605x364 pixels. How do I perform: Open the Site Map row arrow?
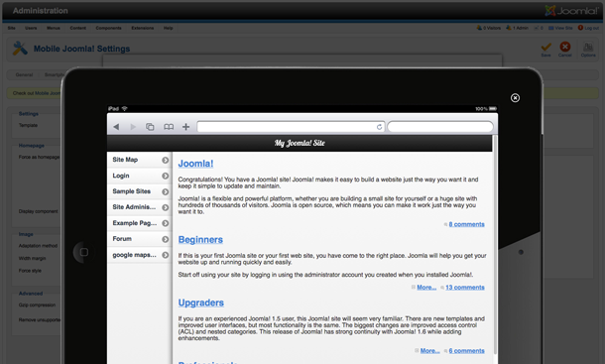[x=166, y=160]
